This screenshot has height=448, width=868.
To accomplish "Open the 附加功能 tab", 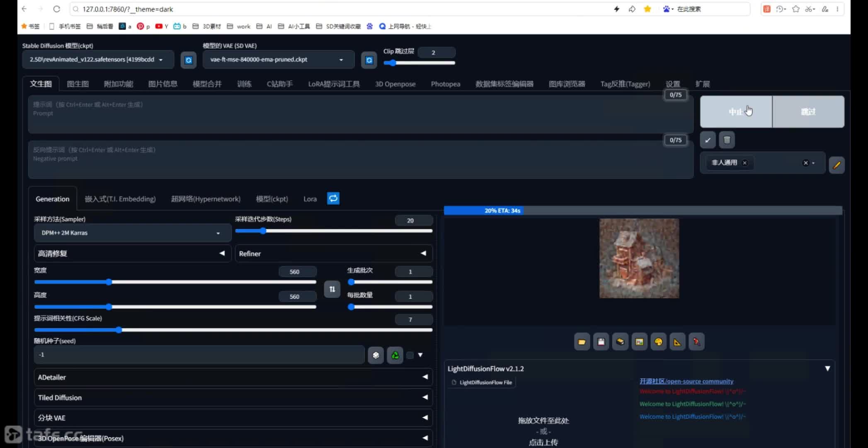I will [x=119, y=84].
